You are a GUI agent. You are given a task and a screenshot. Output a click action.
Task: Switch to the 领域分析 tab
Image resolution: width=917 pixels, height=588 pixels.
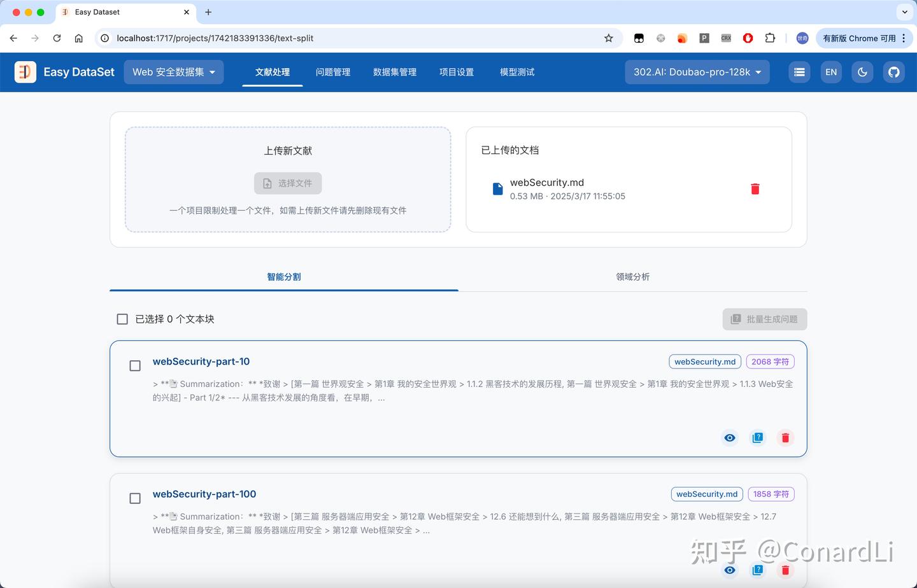[x=632, y=277]
